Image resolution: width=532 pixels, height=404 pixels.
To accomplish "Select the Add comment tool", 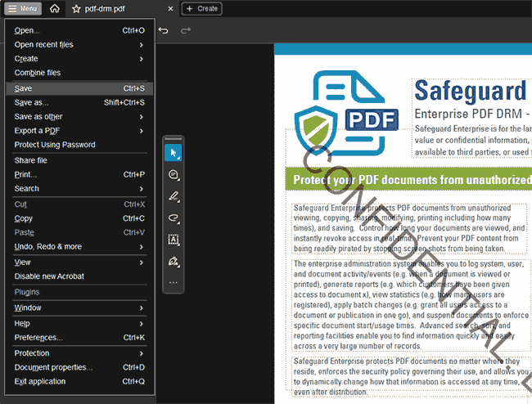I will tap(174, 174).
